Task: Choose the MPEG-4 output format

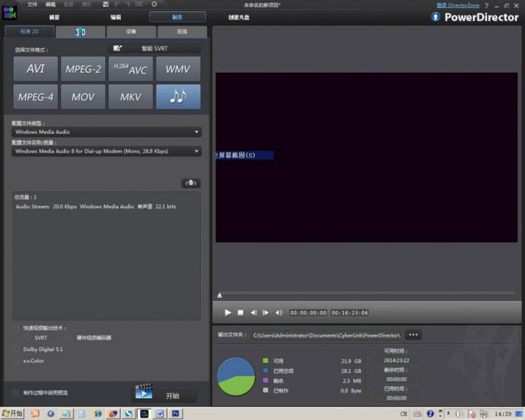Action: pos(36,97)
